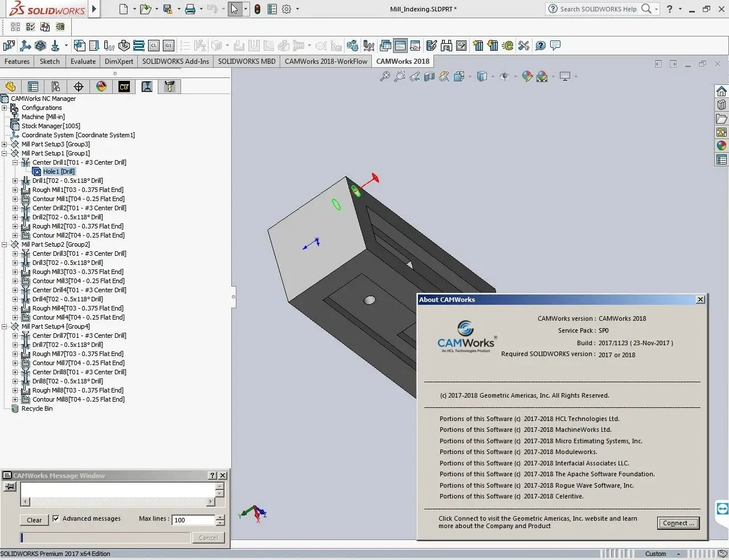Open SOLIDWORKS Resources home icon in task pane
The width and height of the screenshot is (729, 560).
[722, 91]
